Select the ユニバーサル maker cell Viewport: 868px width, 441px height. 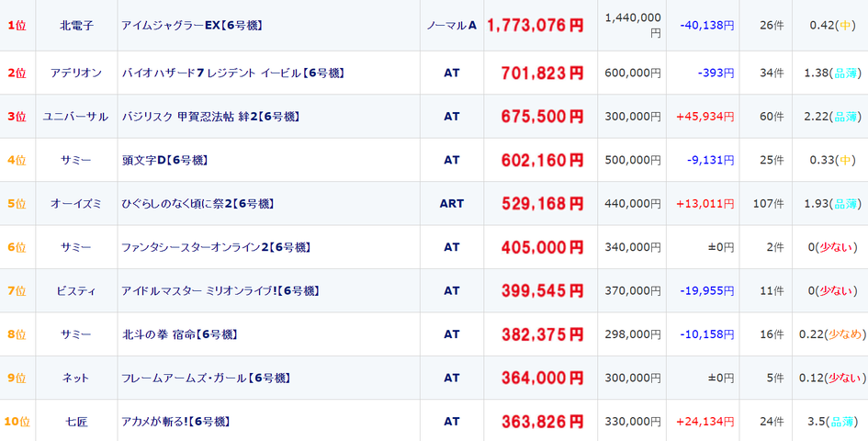point(76,117)
